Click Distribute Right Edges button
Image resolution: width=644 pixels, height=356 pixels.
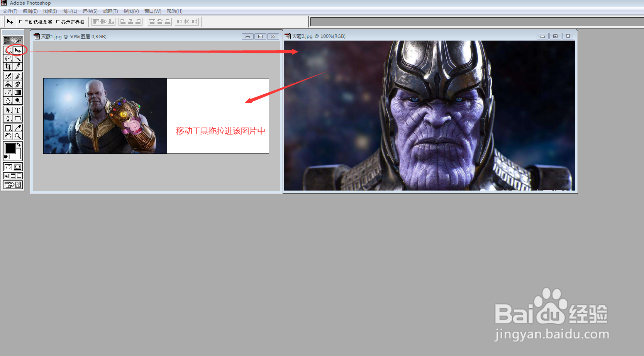pos(195,22)
